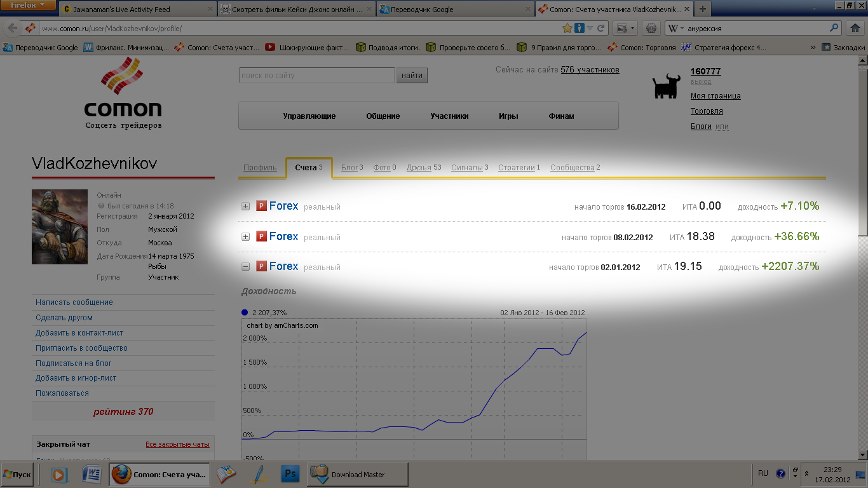Open the Download Master taskbar button
Viewport: 868px width, 488px height.
point(357,475)
